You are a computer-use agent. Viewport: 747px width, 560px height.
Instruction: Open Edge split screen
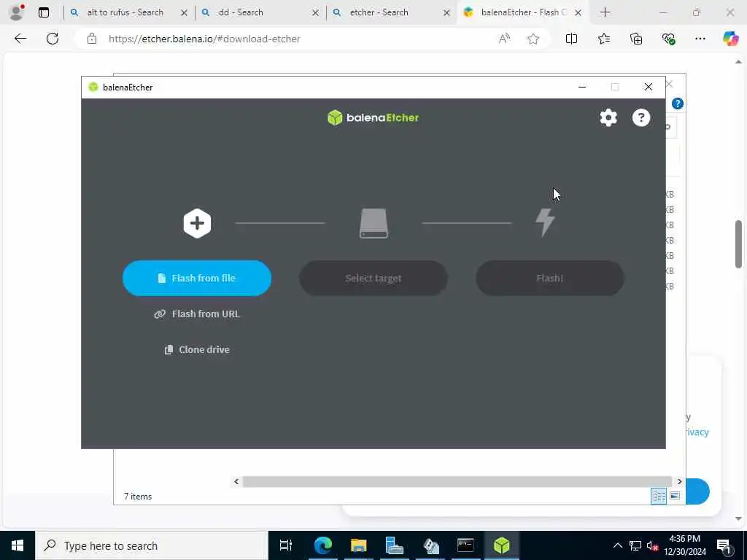(x=571, y=39)
